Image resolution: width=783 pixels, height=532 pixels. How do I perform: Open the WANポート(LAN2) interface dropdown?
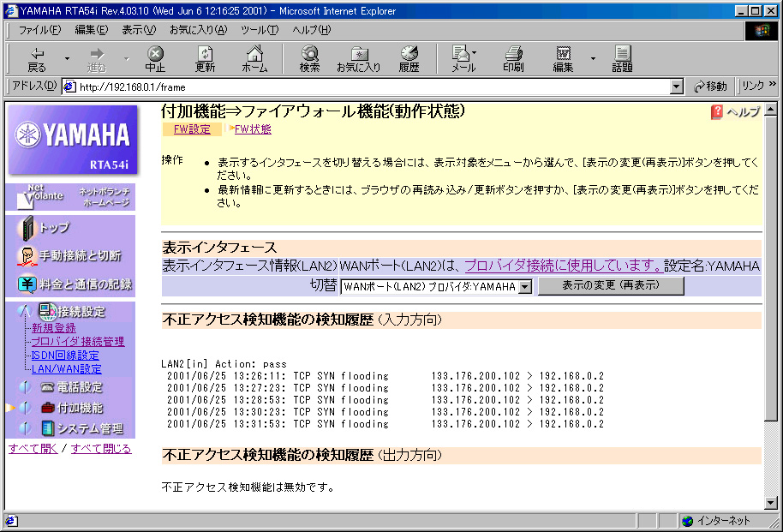pos(524,287)
